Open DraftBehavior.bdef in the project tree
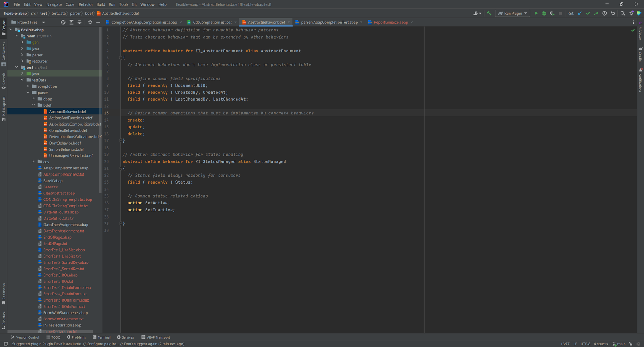The image size is (644, 347). point(65,143)
